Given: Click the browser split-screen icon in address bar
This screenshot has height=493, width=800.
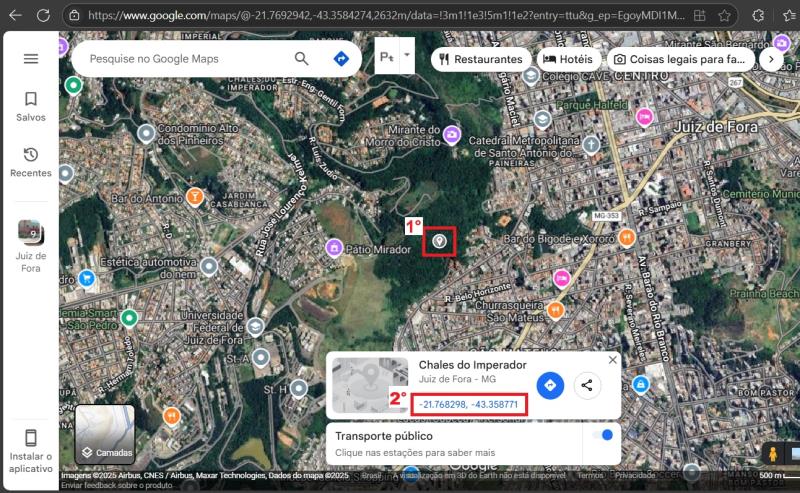Looking at the screenshot, I should (699, 15).
